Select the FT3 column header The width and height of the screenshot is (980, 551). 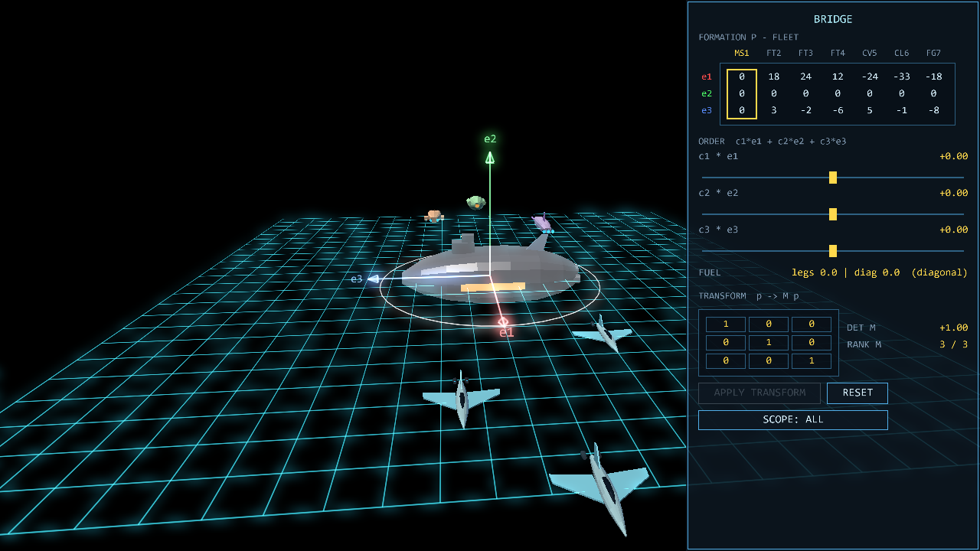click(x=805, y=53)
